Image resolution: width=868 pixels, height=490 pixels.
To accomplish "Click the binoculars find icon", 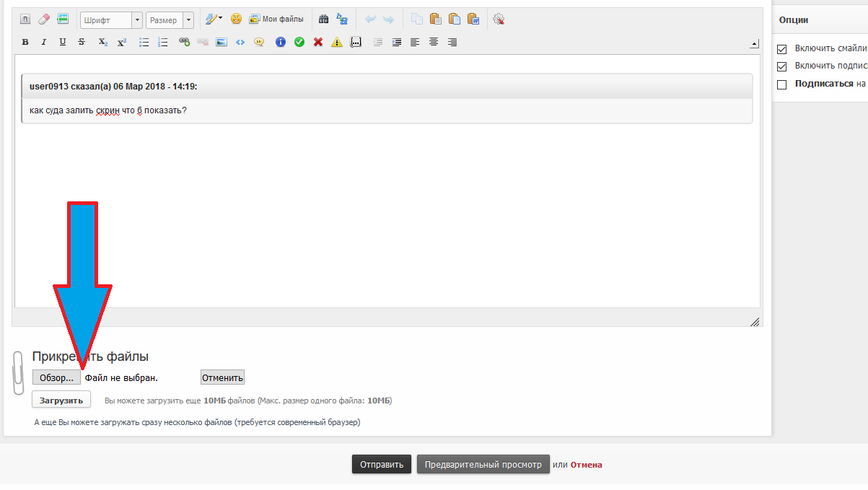I will pyautogui.click(x=324, y=19).
